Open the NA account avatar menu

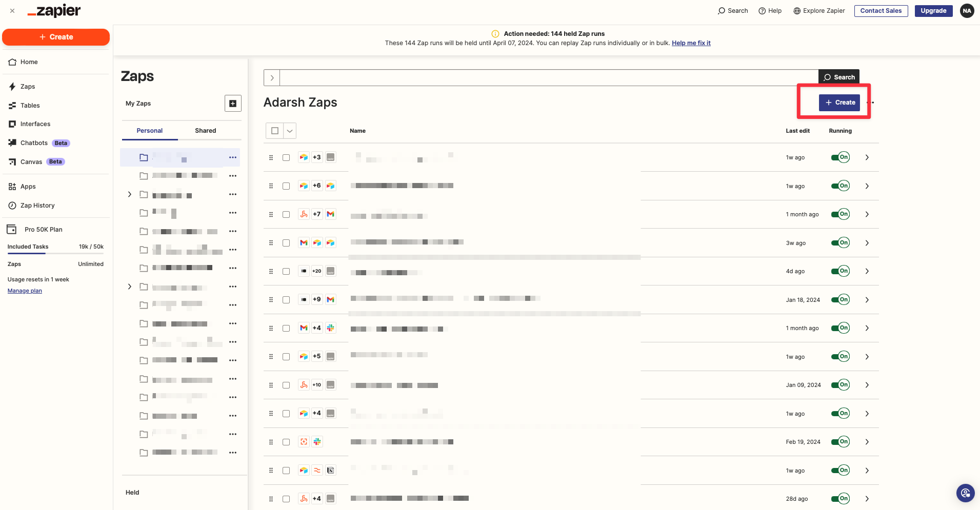967,11
